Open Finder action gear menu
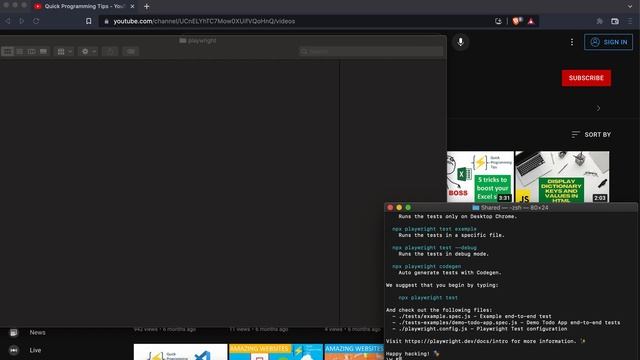Screen dimensions: 640x360 click(x=88, y=51)
